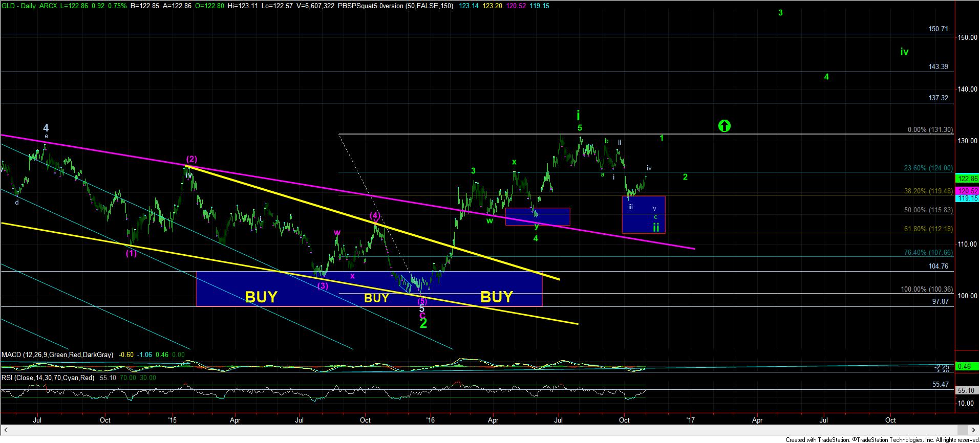Click the horizontal scrollbar thumb
The height and width of the screenshot is (443, 980).
click(963, 430)
